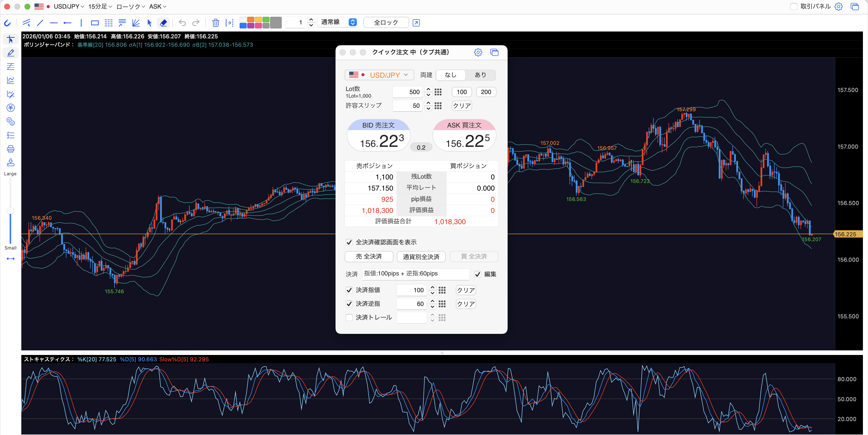The height and width of the screenshot is (435, 868).
Task: Click the 通貨別全決済 button
Action: coord(421,257)
